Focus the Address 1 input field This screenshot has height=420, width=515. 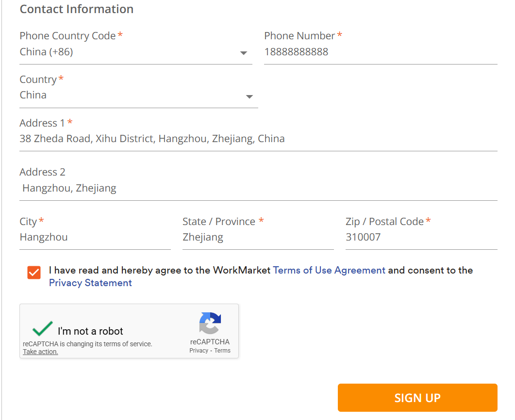pyautogui.click(x=258, y=139)
